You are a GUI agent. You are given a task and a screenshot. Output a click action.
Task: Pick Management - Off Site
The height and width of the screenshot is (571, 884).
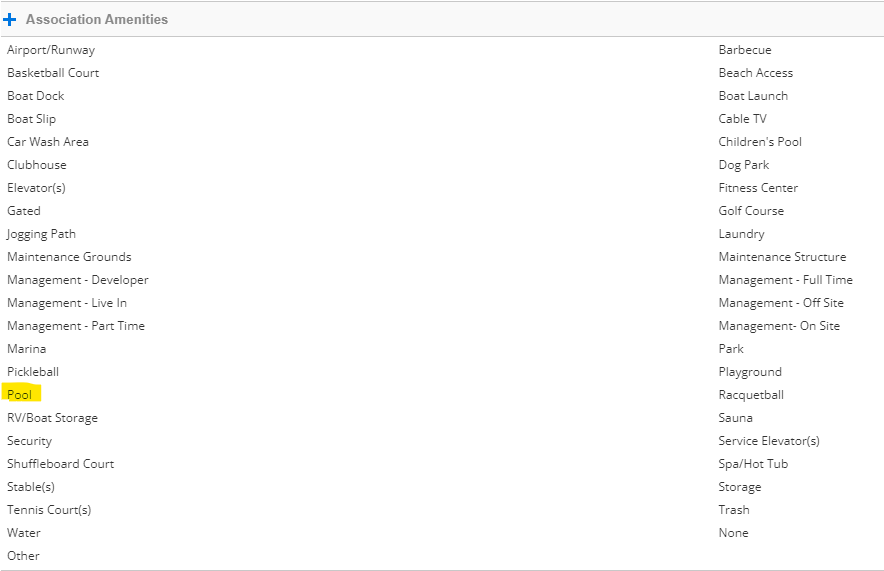click(781, 303)
